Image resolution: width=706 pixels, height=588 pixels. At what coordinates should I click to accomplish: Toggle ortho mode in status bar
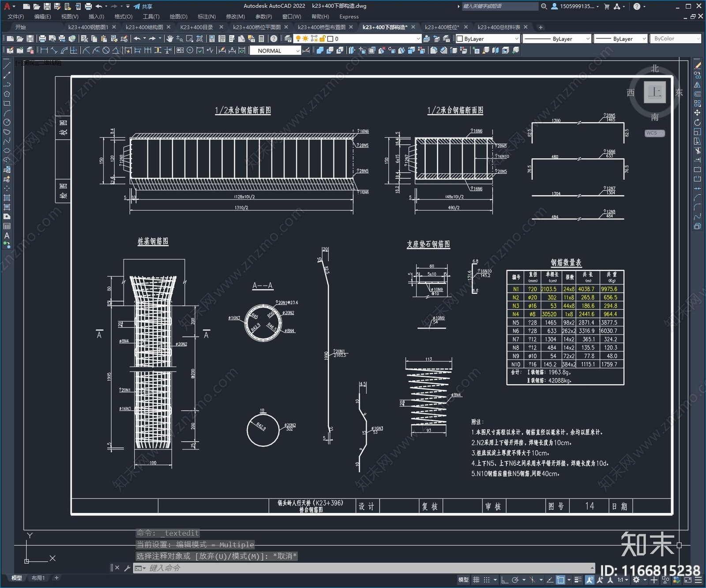tap(505, 580)
